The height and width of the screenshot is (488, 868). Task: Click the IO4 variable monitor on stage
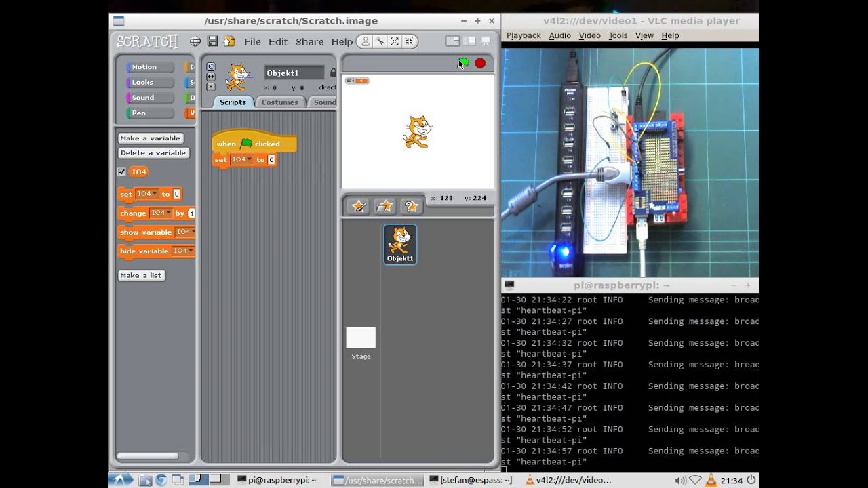(x=357, y=81)
